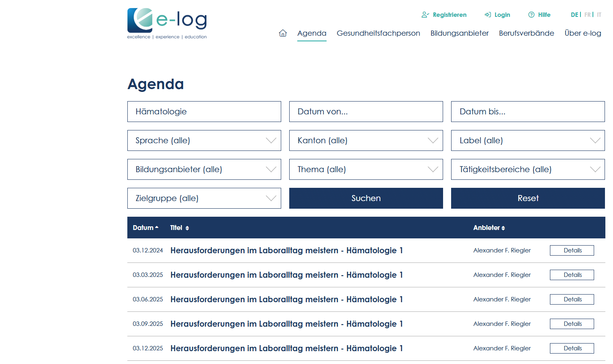Reset all search filters

coord(528,198)
